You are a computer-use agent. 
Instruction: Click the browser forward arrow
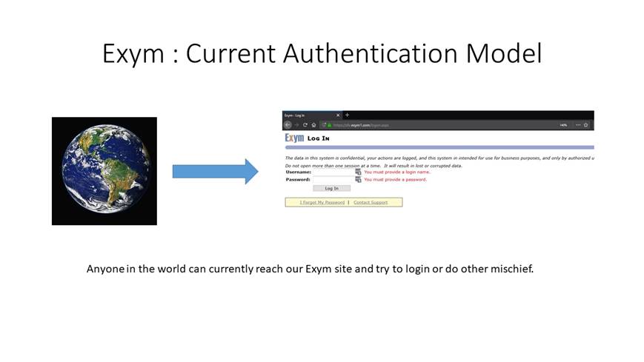tap(296, 125)
